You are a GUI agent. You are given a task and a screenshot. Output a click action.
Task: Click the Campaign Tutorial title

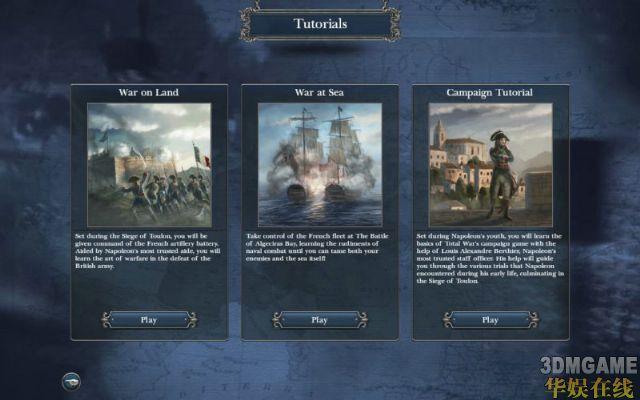click(489, 93)
